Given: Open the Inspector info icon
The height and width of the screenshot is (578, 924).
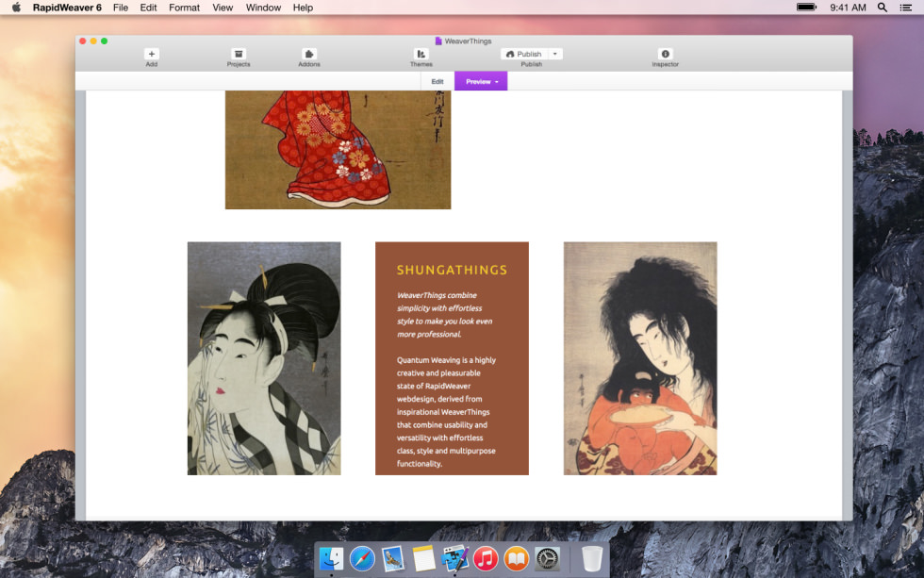Looking at the screenshot, I should click(x=665, y=54).
